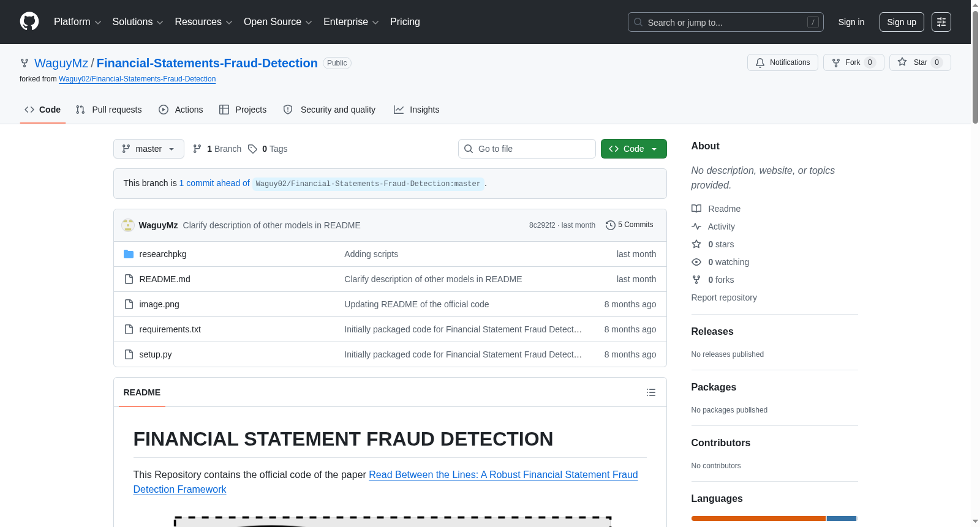
Task: Open the GitHub homepage logo
Action: [29, 21]
